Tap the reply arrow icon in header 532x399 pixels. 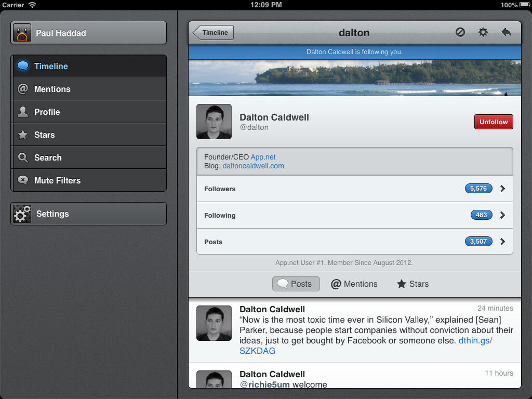[506, 32]
